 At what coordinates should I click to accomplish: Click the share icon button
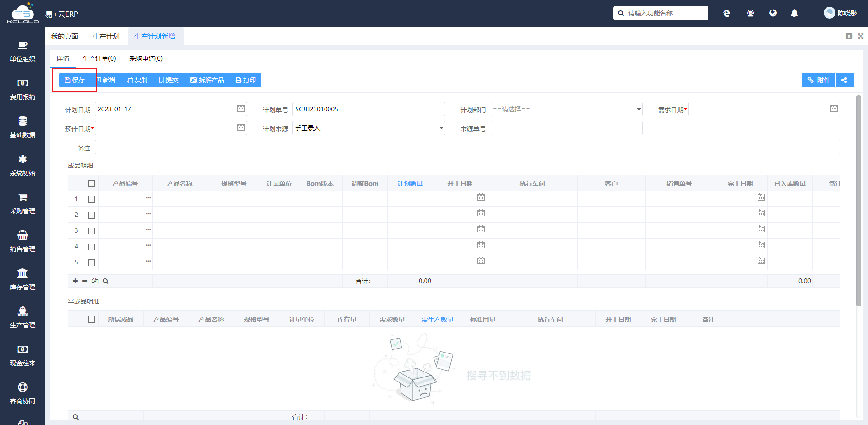pyautogui.click(x=844, y=80)
